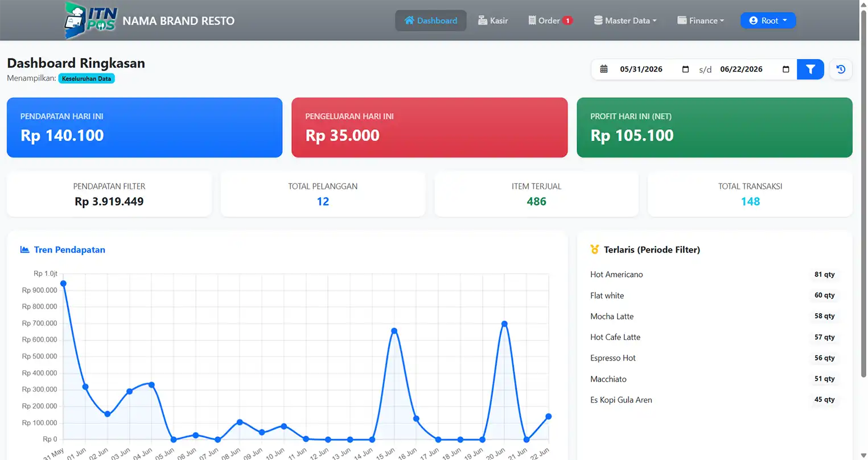Image resolution: width=868 pixels, height=460 pixels.
Task: Click the Pendapatan Filter value Rp 3.919.449
Action: pos(109,201)
